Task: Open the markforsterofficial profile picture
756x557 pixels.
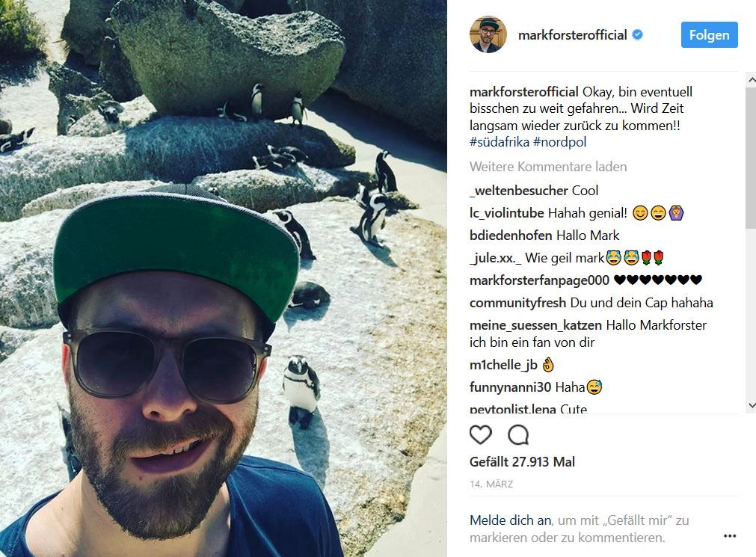Action: pyautogui.click(x=488, y=34)
